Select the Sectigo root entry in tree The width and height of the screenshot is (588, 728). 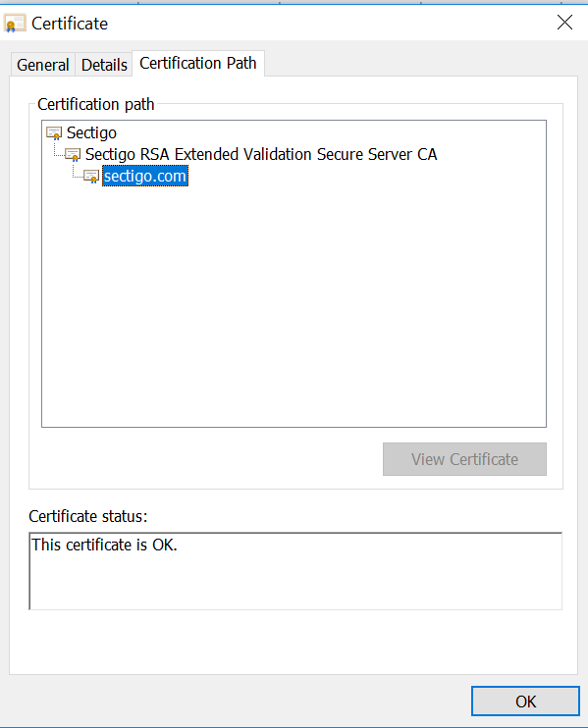pyautogui.click(x=91, y=132)
